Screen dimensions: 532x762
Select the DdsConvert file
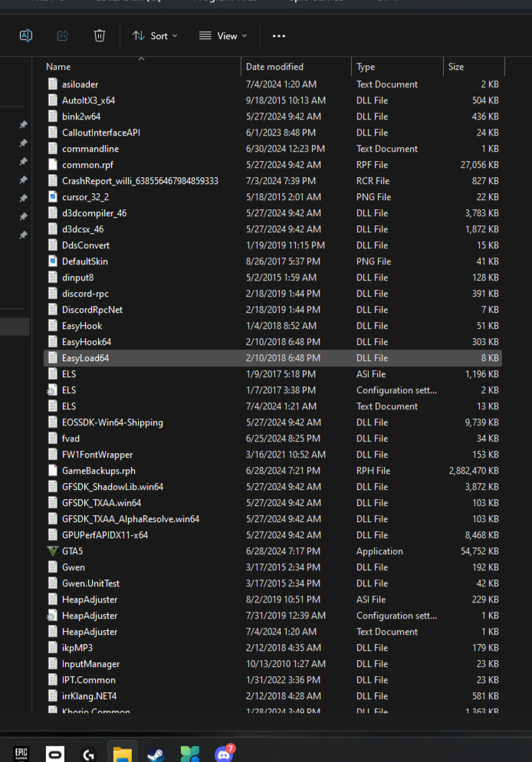pyautogui.click(x=273, y=245)
